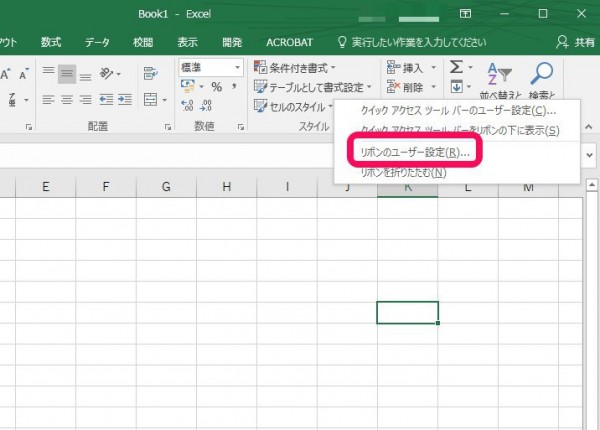Open merge cells dropdown arrow
600x430 pixels.
[x=165, y=100]
